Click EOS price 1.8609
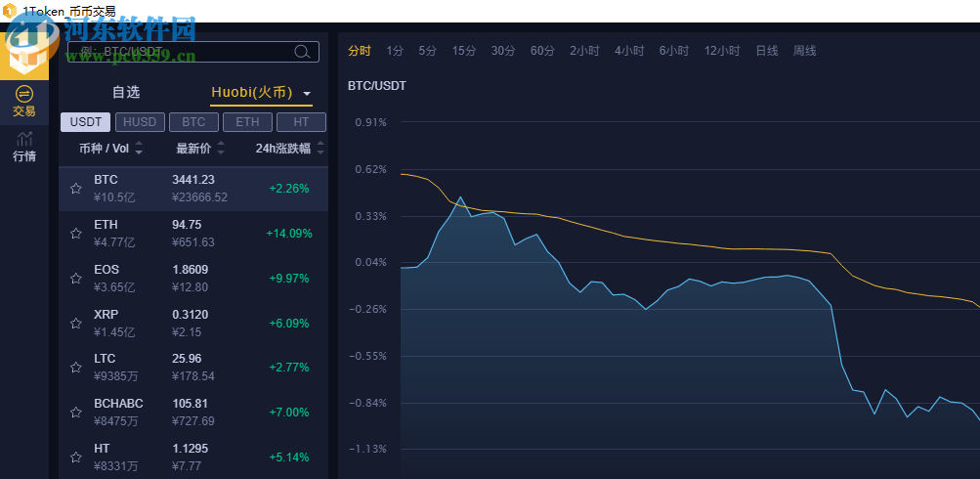This screenshot has width=980, height=479. click(x=190, y=270)
